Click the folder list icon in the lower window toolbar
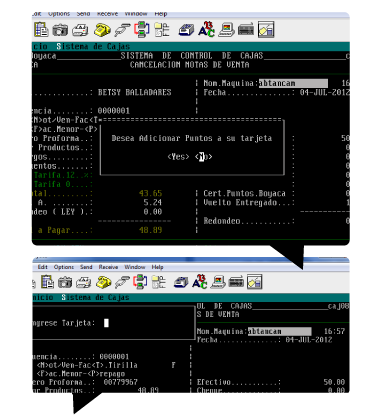The height and width of the screenshot is (415, 386). pos(159,282)
